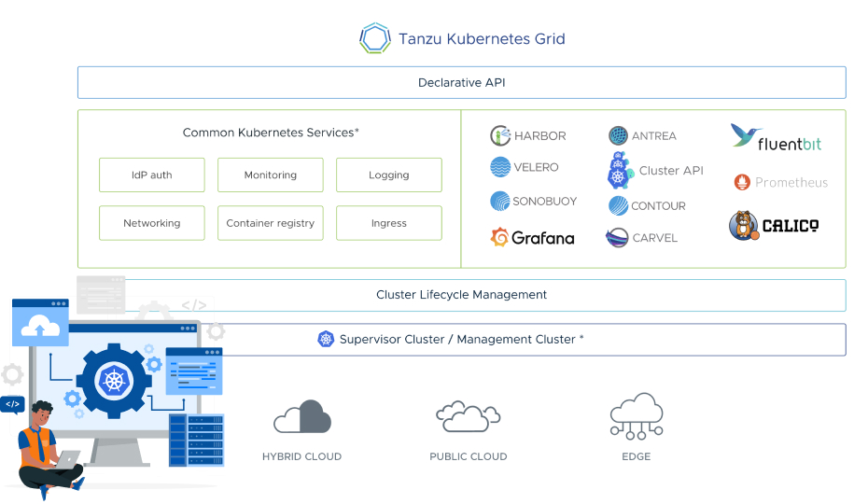Click the developer with laptop illustration
The height and width of the screenshot is (504, 868).
[x=49, y=450]
